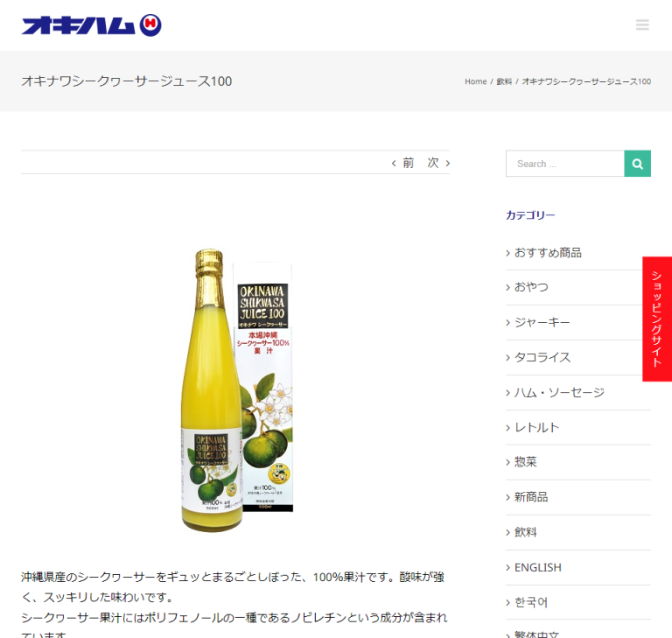Focus the Search input field
The image size is (672, 638).
pyautogui.click(x=564, y=164)
